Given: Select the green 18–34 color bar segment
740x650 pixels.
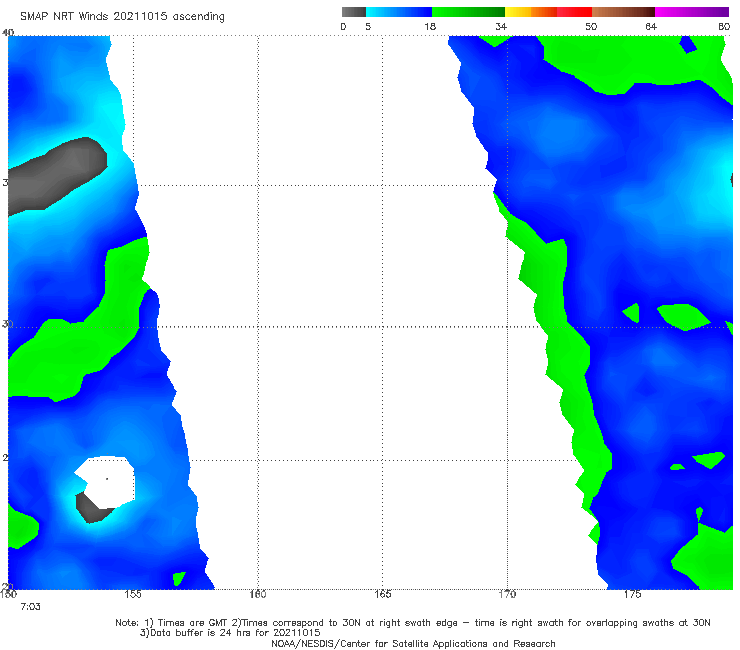Looking at the screenshot, I should [x=468, y=12].
